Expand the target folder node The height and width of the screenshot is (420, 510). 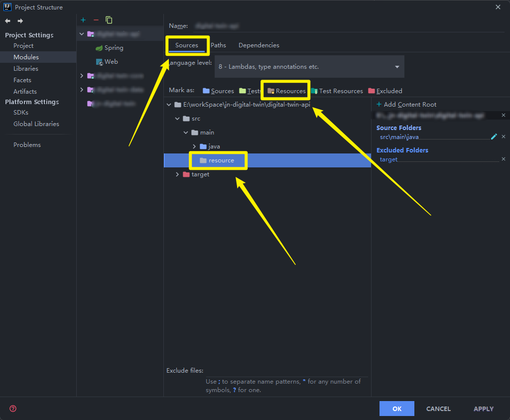click(177, 174)
